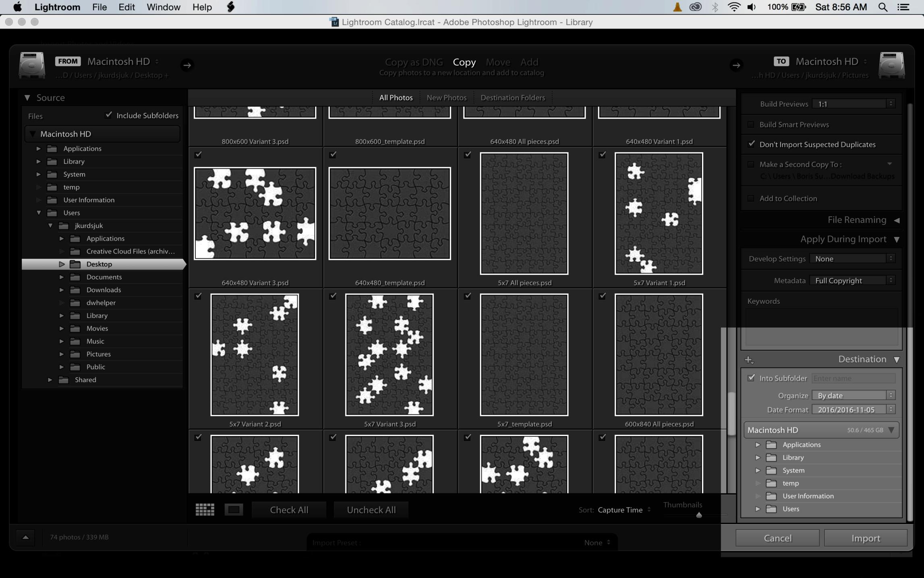Select the Move import mode

[x=498, y=62]
